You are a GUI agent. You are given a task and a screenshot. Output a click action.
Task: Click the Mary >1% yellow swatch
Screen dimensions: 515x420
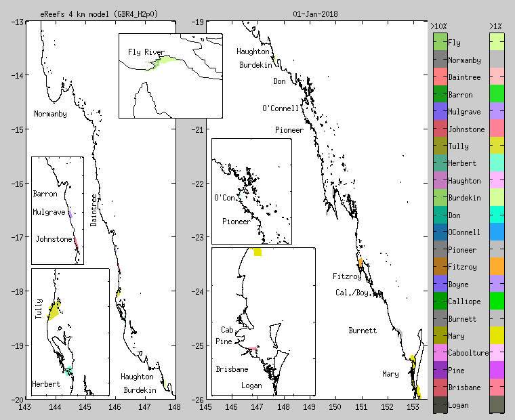pyautogui.click(x=497, y=336)
